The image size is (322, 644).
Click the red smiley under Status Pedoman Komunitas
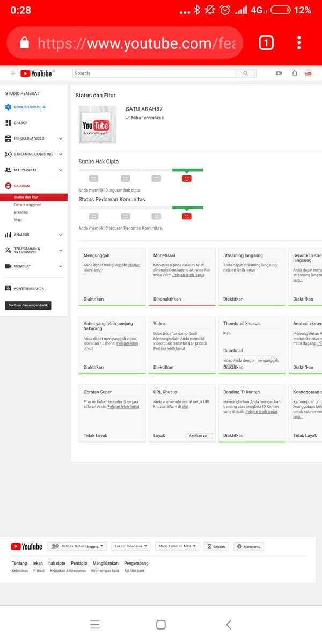coord(187,216)
